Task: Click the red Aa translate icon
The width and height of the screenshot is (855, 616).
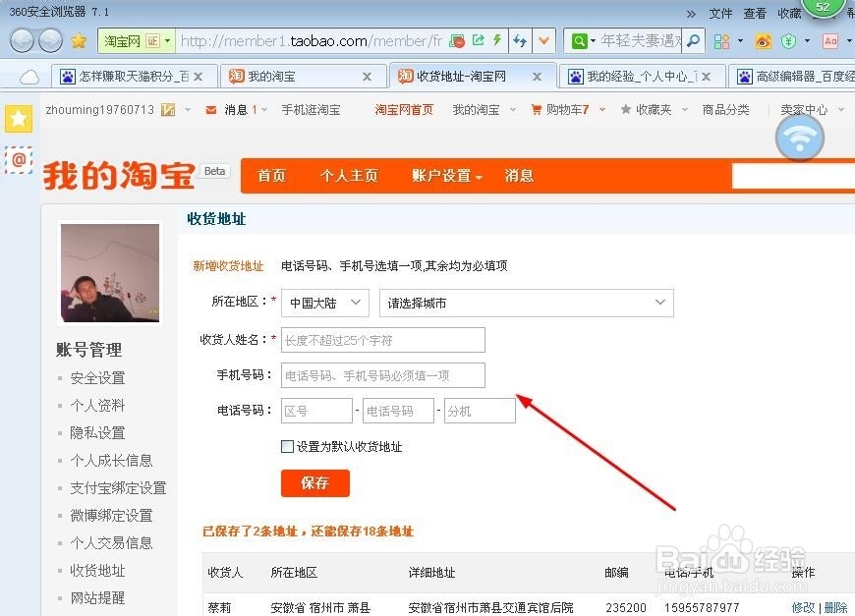Action: tap(830, 41)
